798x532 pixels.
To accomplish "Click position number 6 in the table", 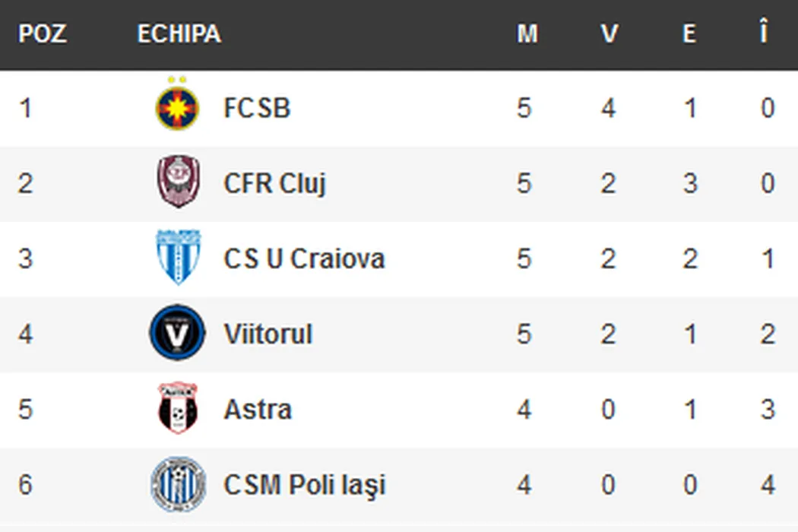I will click(x=26, y=485).
